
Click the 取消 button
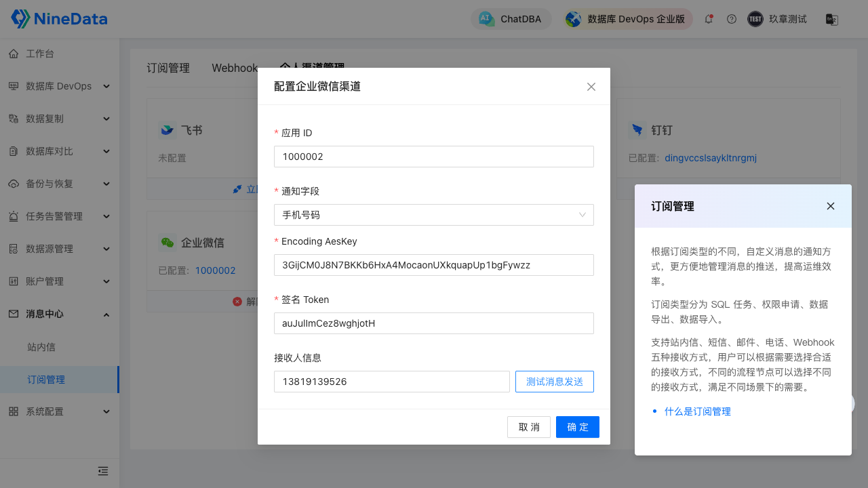tap(528, 427)
